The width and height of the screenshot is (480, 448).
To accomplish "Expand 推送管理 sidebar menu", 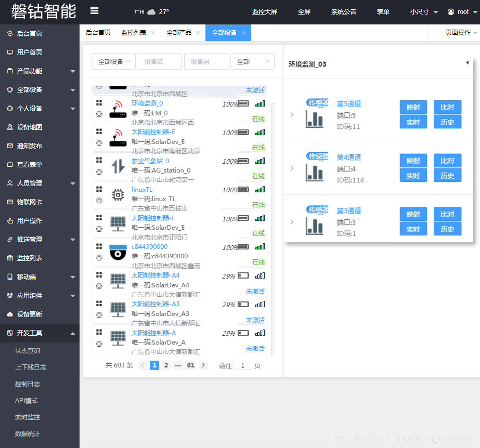I will coord(40,239).
